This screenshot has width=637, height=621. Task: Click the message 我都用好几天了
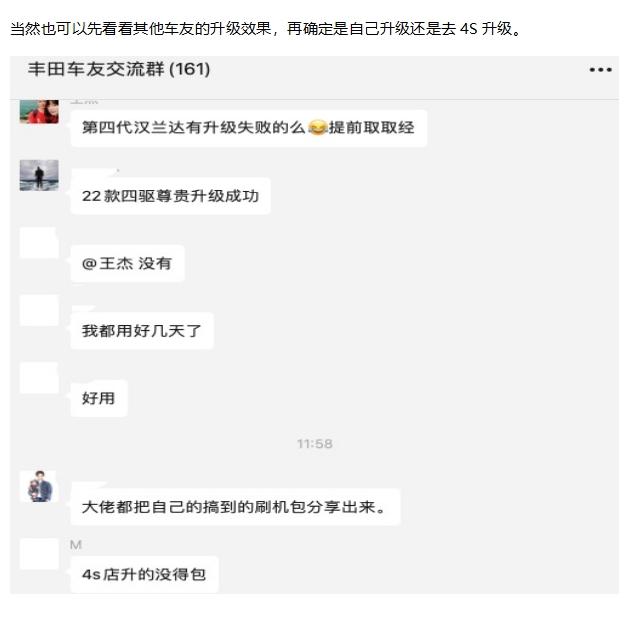pyautogui.click(x=142, y=331)
